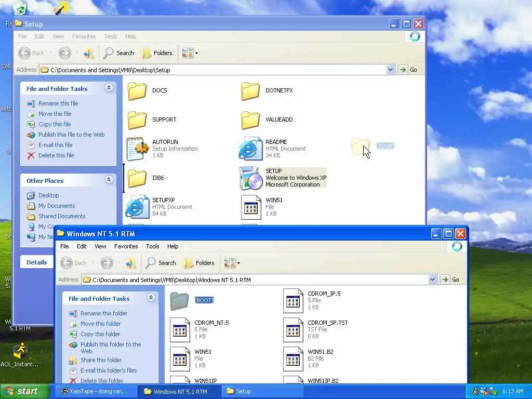Open Shared Documents under Other Places

[x=62, y=216]
